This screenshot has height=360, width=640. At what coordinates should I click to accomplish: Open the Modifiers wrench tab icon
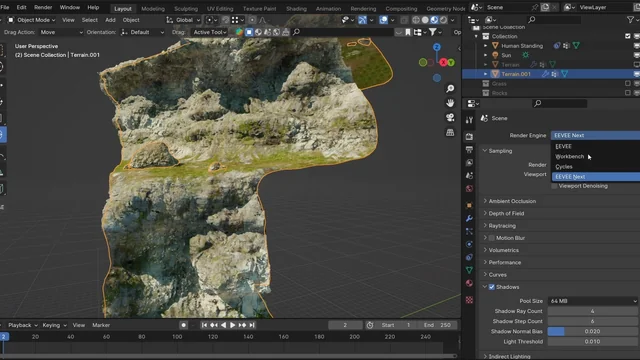click(x=469, y=218)
